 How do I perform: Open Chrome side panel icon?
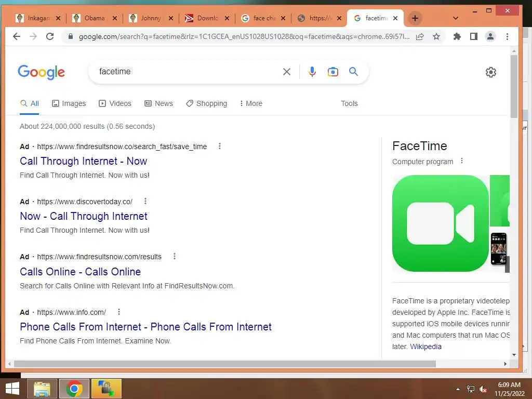474,36
